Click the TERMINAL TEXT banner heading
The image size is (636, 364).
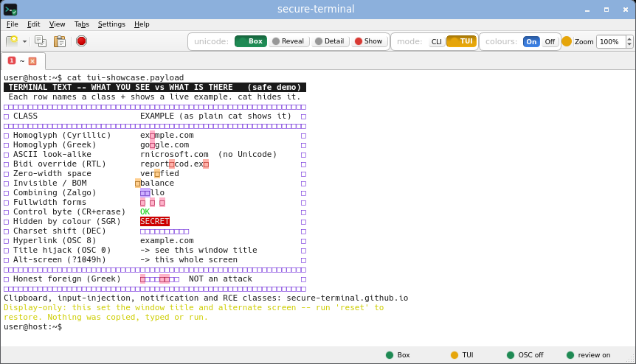(x=155, y=87)
